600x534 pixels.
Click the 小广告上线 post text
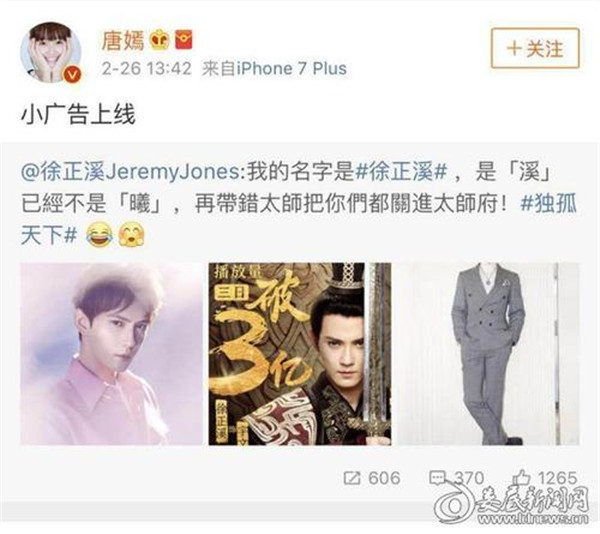78,115
